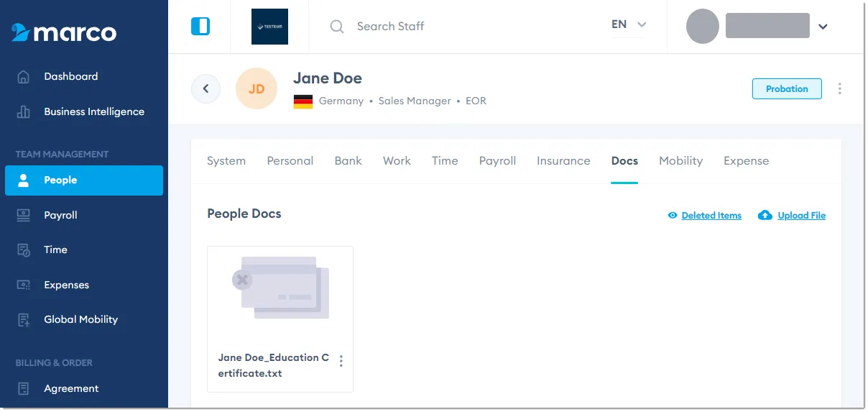Click the Upload File link
Viewport: 868px width, 412px height.
pyautogui.click(x=802, y=215)
